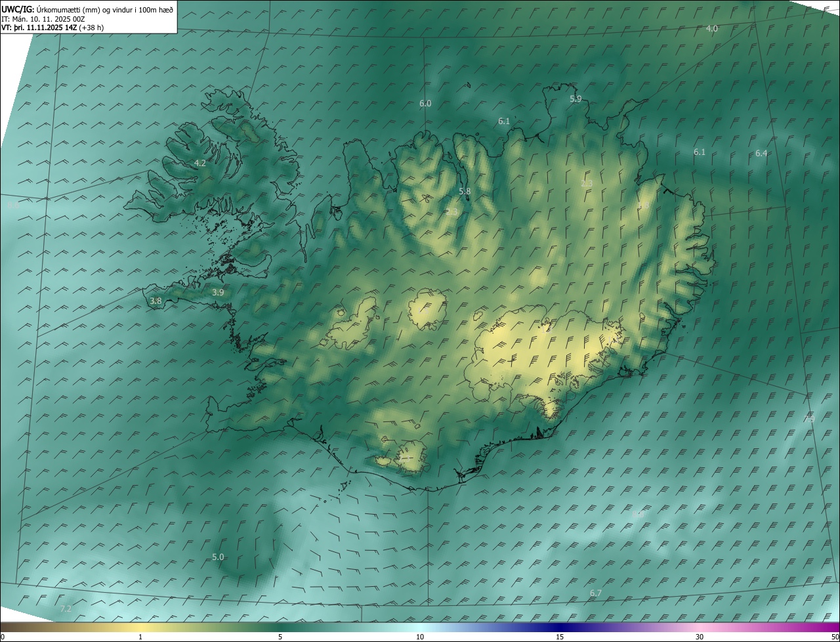Viewport: 840px width, 642px height.
Task: Click the 7.2 value label
Action: (65, 609)
